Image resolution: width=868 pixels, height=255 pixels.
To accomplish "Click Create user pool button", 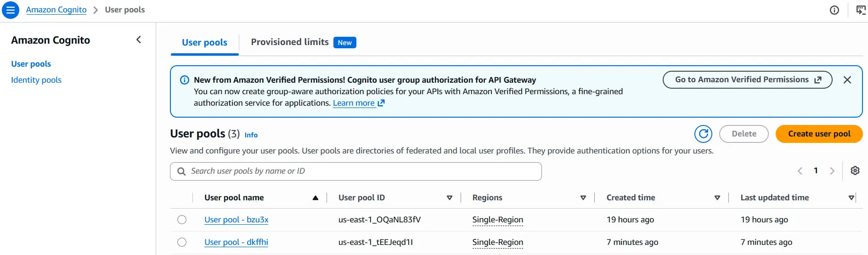I will coord(819,134).
